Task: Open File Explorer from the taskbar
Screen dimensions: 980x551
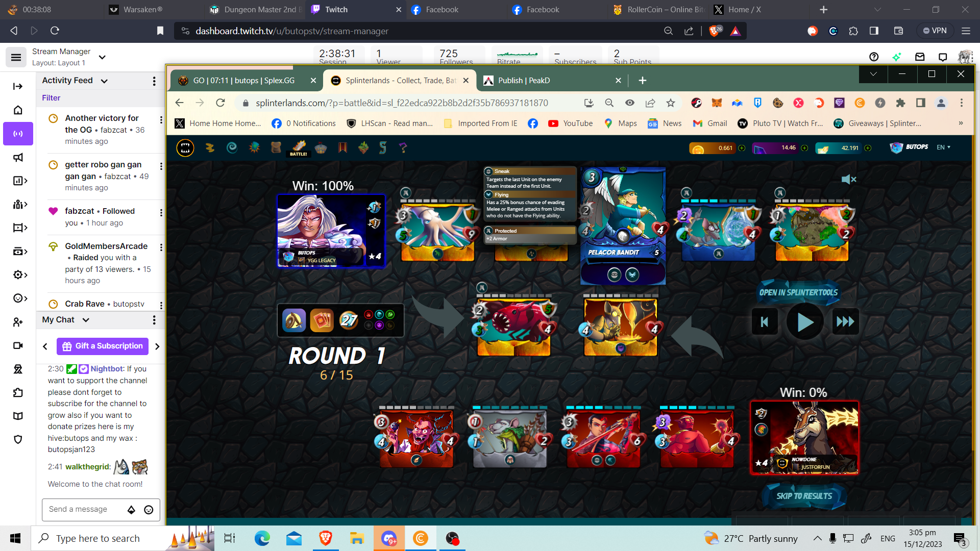Action: (x=357, y=538)
